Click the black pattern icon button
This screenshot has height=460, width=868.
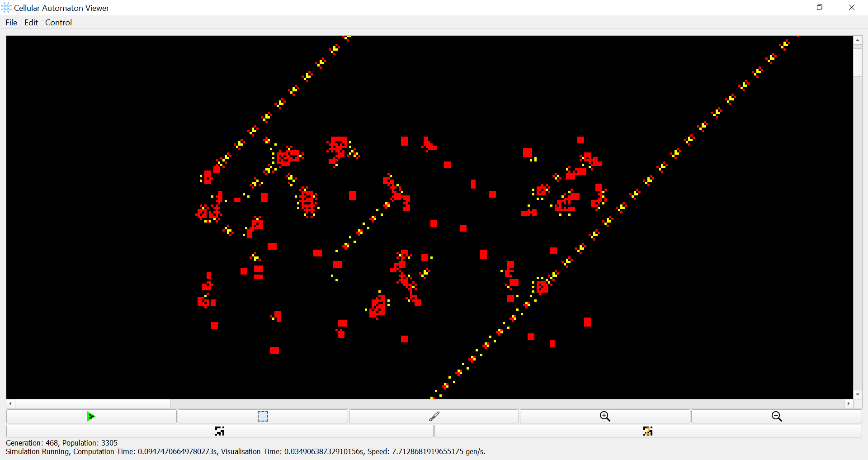pyautogui.click(x=220, y=431)
